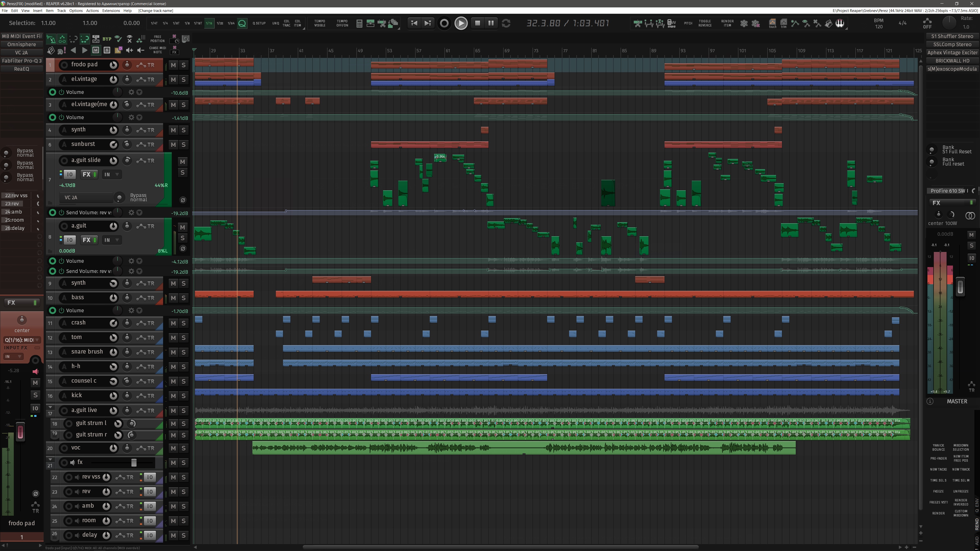Collapse the a.guit live folder track
The height and width of the screenshot is (551, 980).
click(50, 407)
